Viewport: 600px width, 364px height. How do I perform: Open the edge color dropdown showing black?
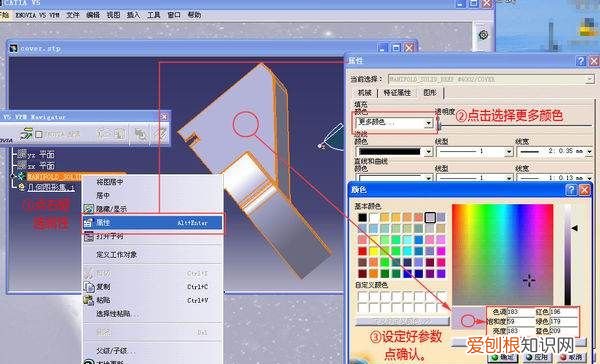pyautogui.click(x=428, y=152)
